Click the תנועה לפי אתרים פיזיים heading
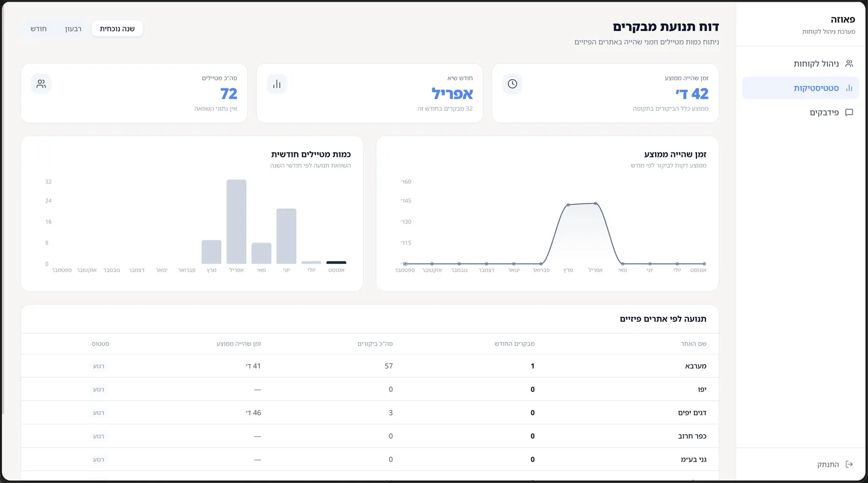This screenshot has height=483, width=868. (663, 319)
